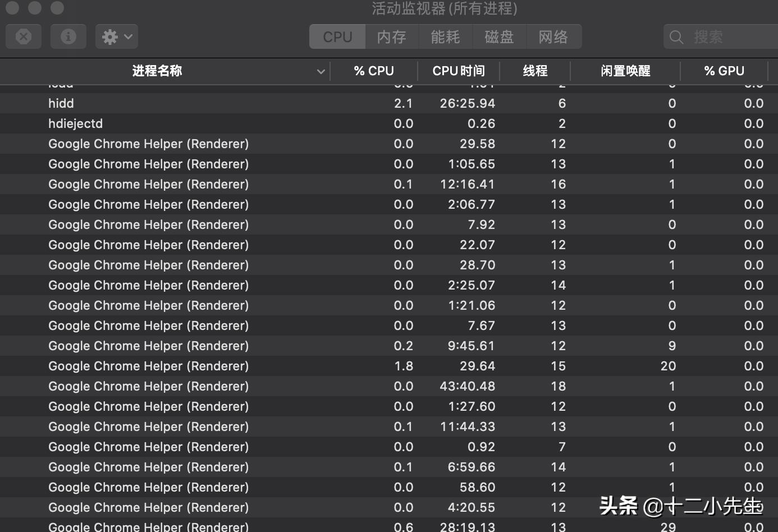Click the thread count 7
778x532 pixels.
pos(562,447)
